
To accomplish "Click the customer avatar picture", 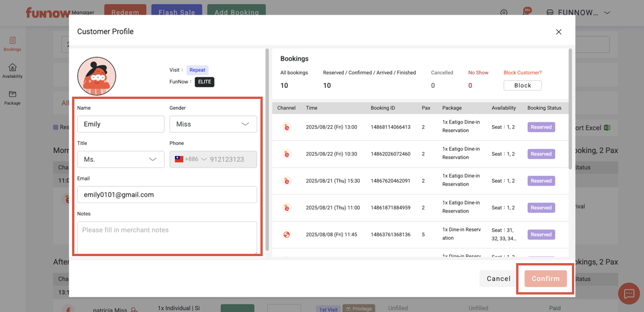I will [96, 76].
